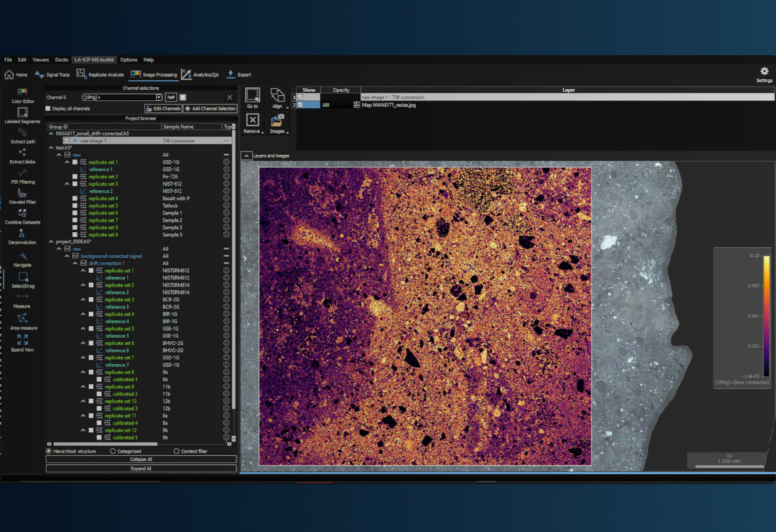This screenshot has width=776, height=532.
Task: Toggle show for Map NWA8171_resize.jpg layer
Action: coord(300,105)
